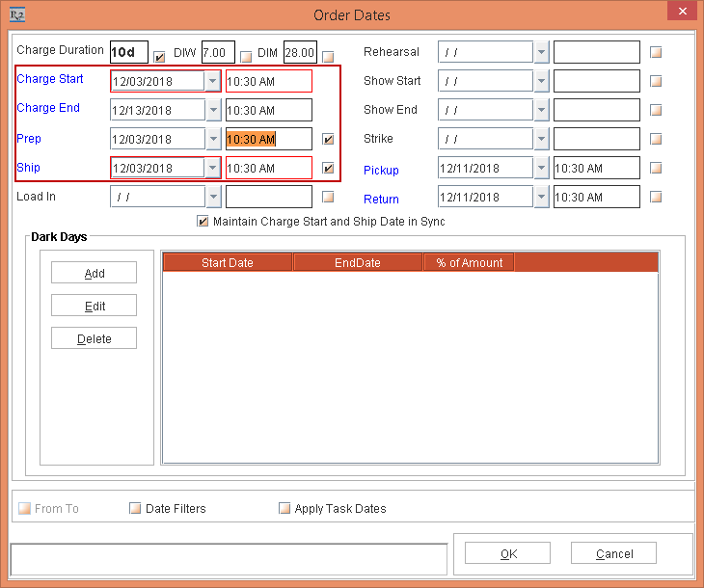Screen dimensions: 704x588
Task: Click the % of Amount column header
Action: click(469, 262)
